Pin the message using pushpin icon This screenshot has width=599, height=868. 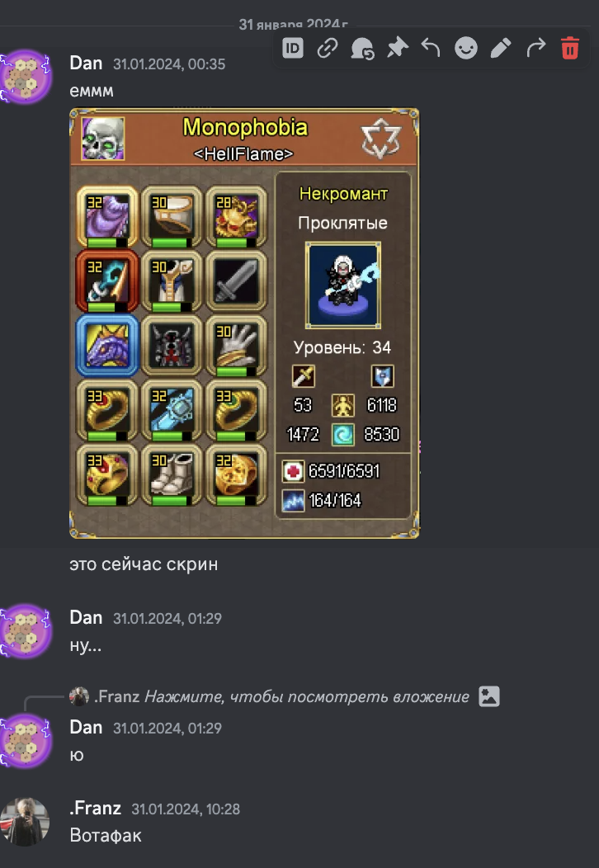pos(397,48)
